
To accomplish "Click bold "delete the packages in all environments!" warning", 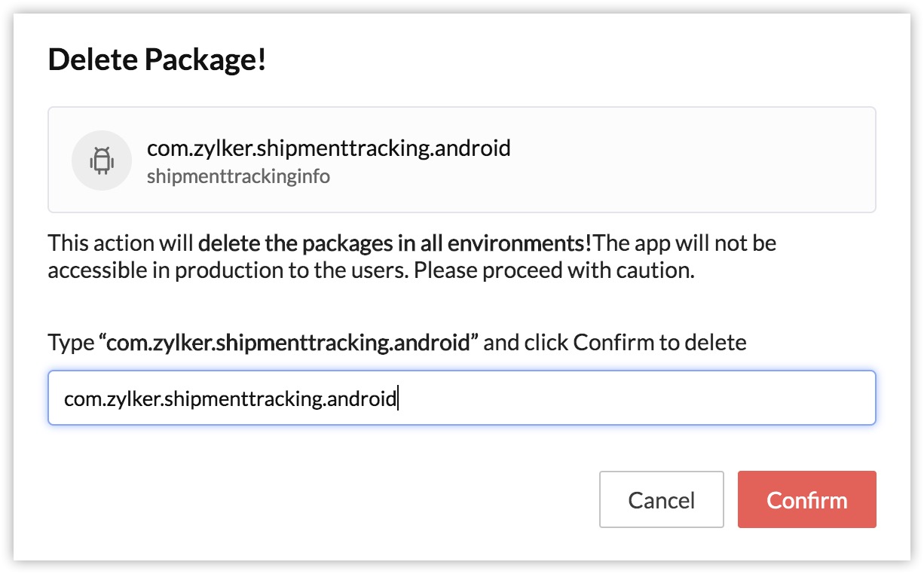I will (x=395, y=244).
